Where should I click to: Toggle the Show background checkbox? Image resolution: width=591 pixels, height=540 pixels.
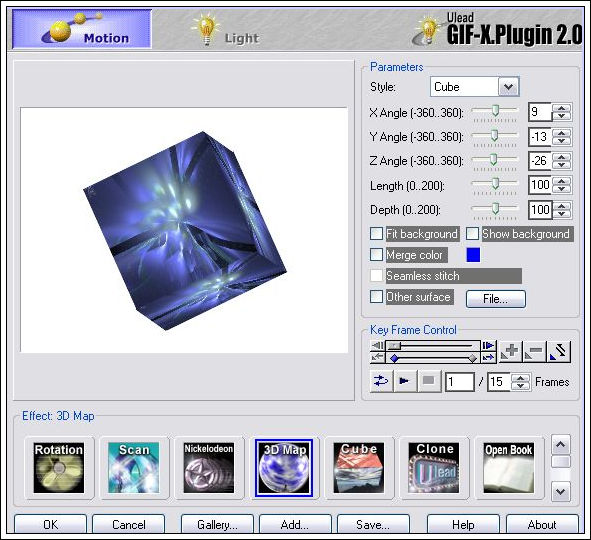(x=472, y=234)
